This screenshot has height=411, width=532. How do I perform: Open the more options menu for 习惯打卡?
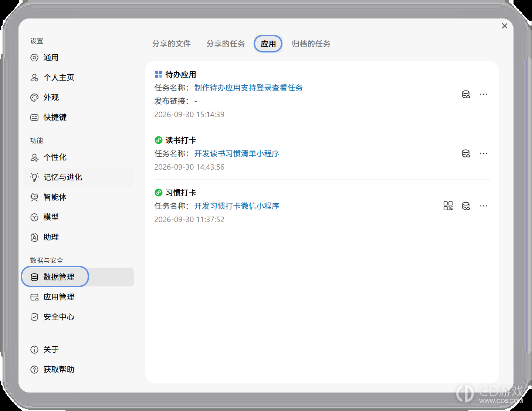click(484, 206)
